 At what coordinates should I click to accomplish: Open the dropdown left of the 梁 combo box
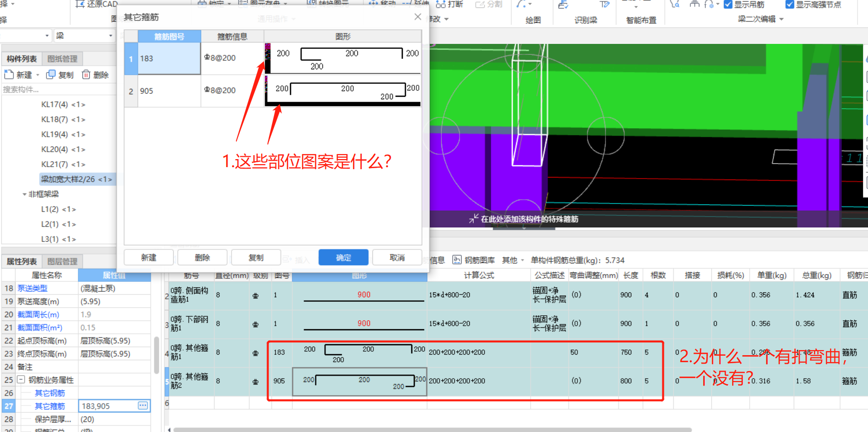coord(47,35)
